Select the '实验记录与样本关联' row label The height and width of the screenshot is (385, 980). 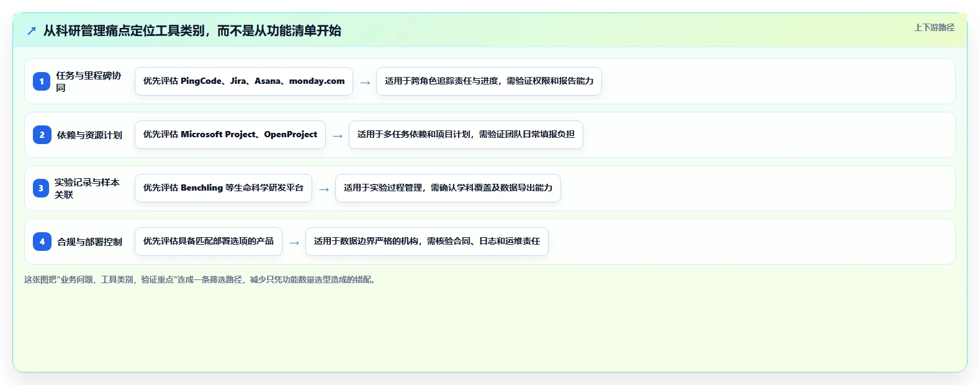click(87, 188)
